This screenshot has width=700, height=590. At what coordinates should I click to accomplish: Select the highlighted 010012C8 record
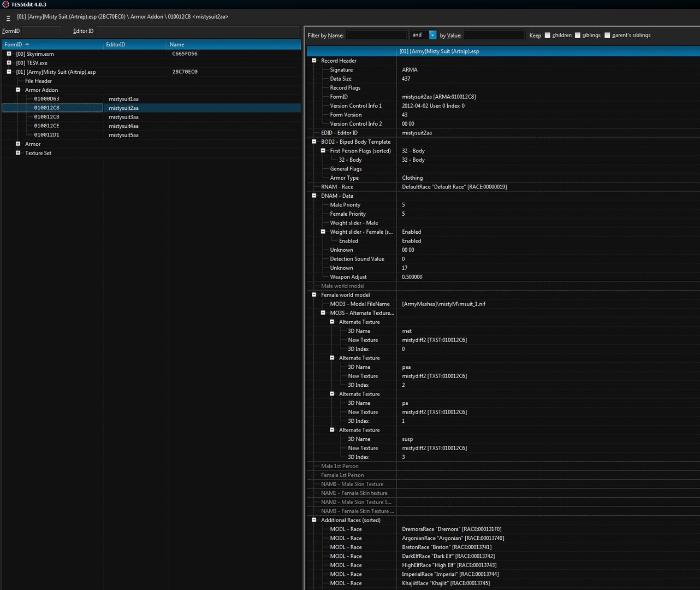(151, 108)
